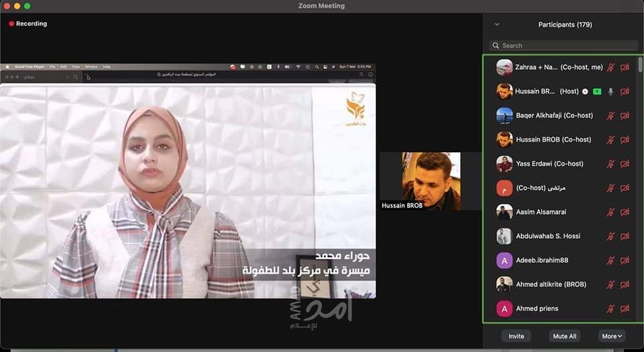Click camera-off icon for Ahmed altikrite (BROB)
Viewport: 644px width, 352px height.
point(625,284)
